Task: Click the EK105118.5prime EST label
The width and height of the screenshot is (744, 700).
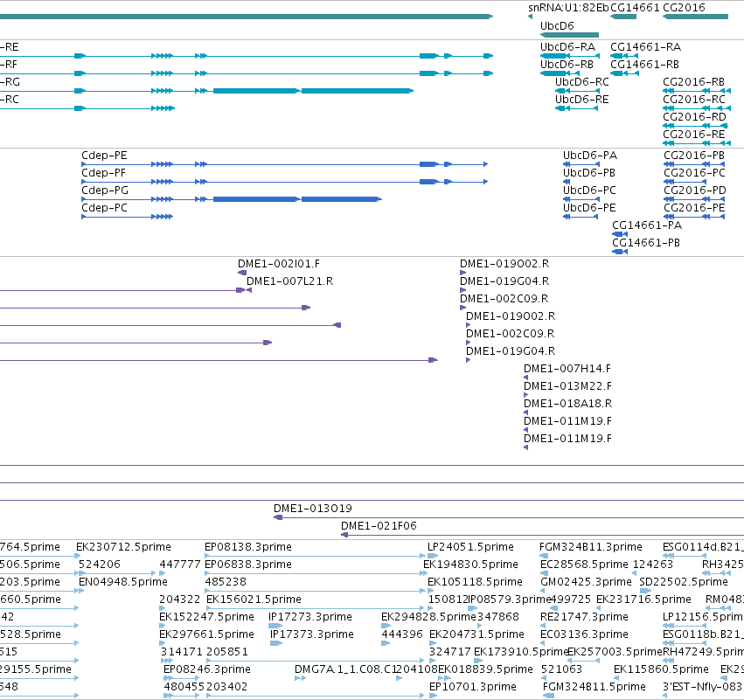Action: pos(475,582)
